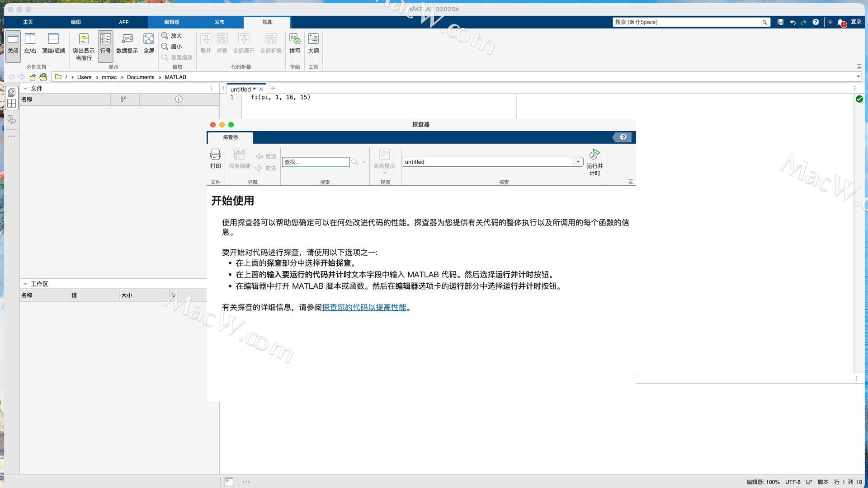Open the profiling documentation hyperlink
The height and width of the screenshot is (488, 868).
(364, 307)
